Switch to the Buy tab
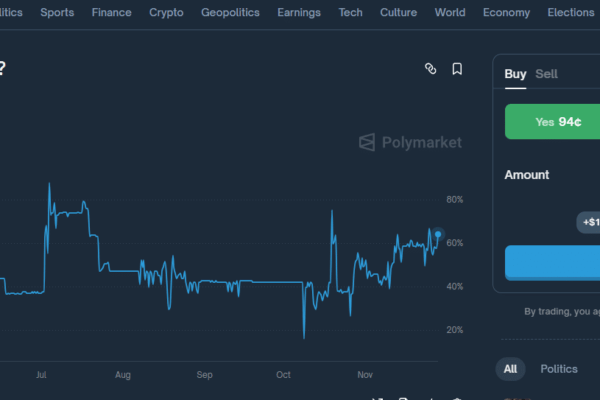 point(515,74)
